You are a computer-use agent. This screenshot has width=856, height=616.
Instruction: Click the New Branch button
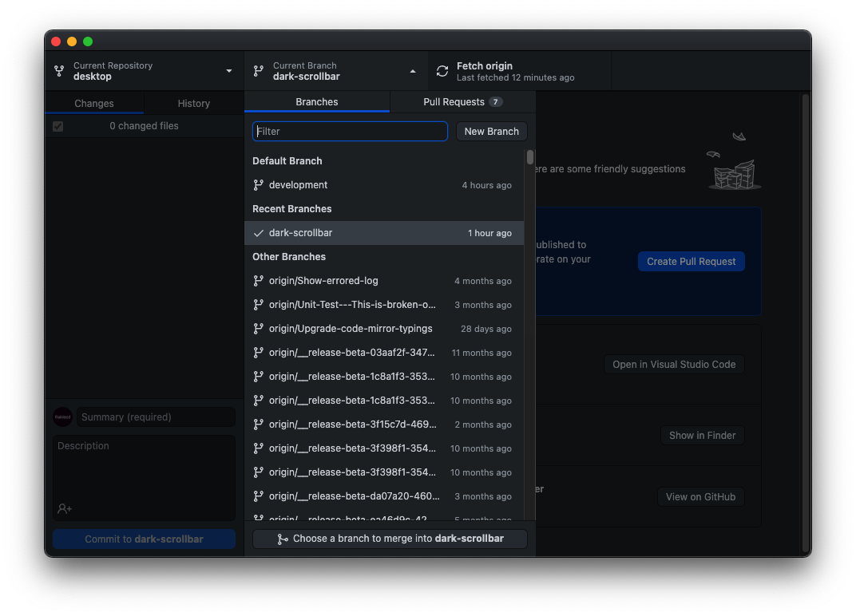491,132
